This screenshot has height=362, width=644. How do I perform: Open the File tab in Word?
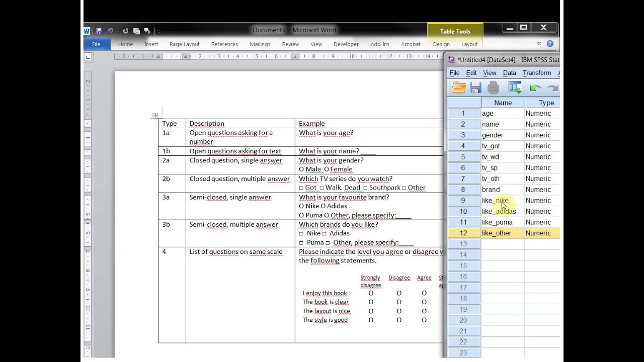click(96, 44)
